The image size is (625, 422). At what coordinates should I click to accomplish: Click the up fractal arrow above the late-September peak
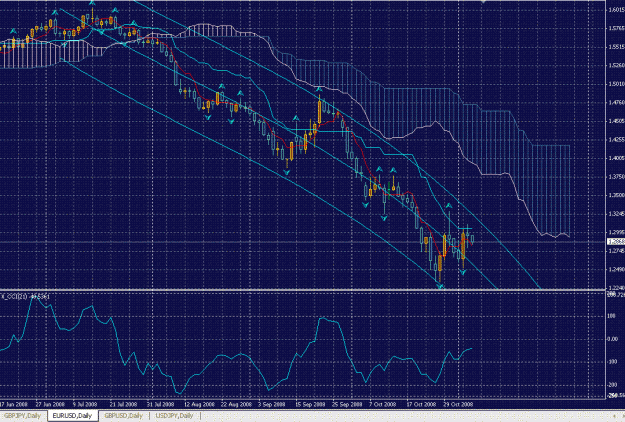319,89
